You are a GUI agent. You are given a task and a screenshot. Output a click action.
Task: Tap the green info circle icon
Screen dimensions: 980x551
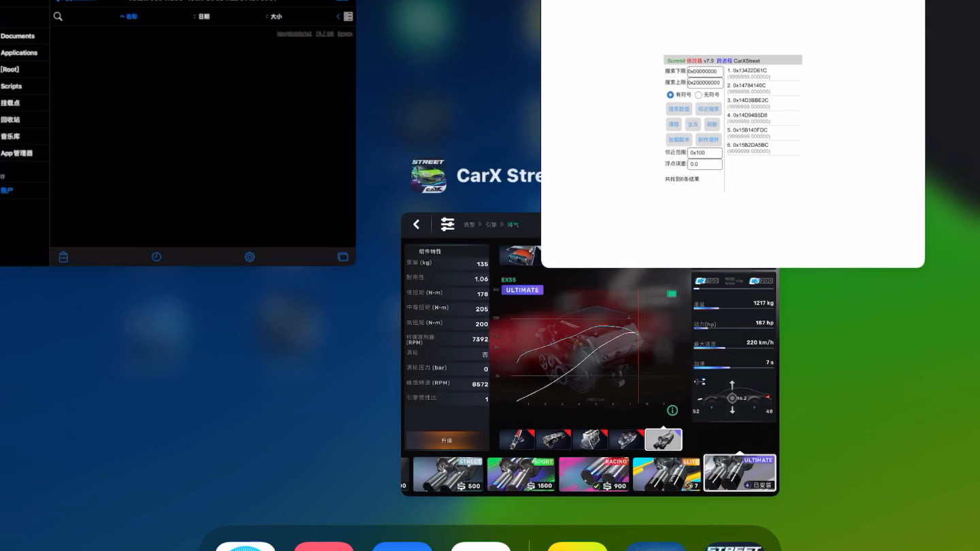672,410
